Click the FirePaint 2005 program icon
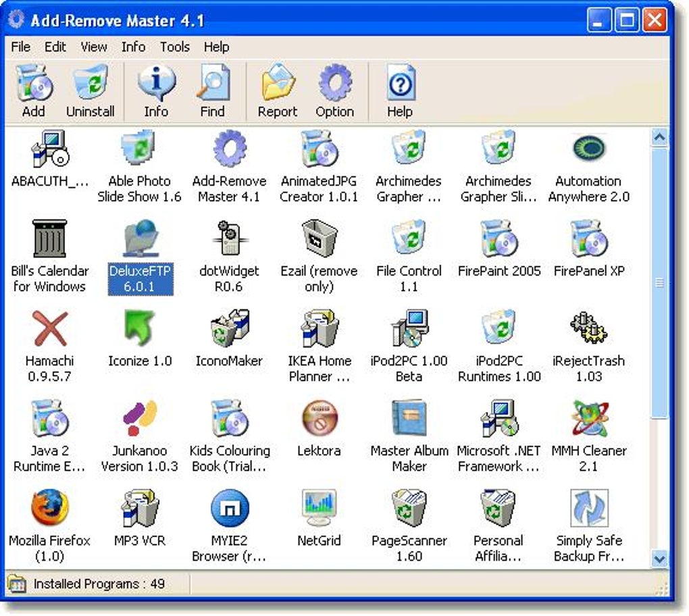 (499, 238)
